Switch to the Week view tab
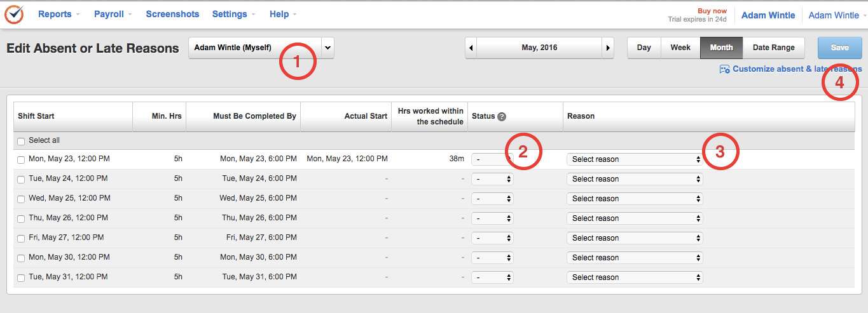The width and height of the screenshot is (868, 313). (x=680, y=48)
